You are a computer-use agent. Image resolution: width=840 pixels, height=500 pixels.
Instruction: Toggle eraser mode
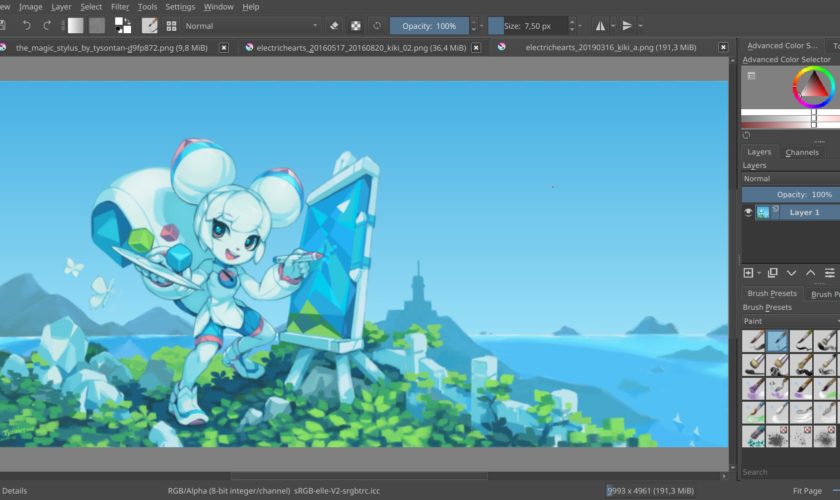click(x=334, y=26)
